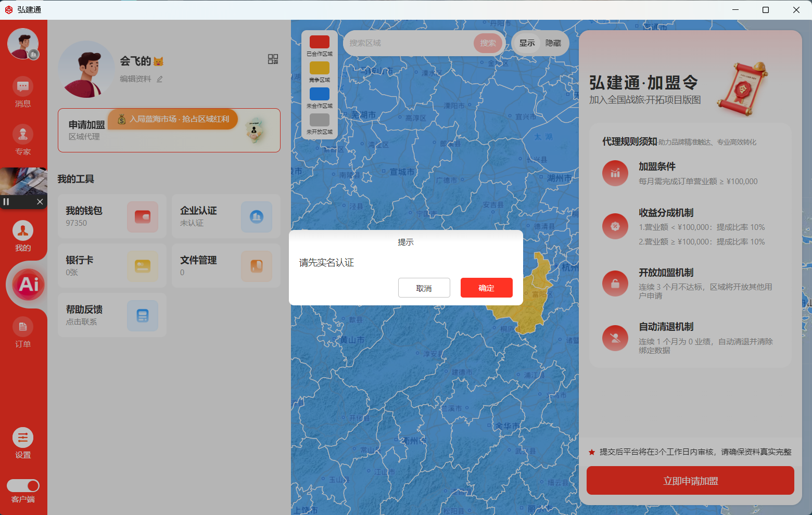Viewport: 812px width, 515px height.
Task: Click 取消 to dismiss the dialog
Action: 424,288
